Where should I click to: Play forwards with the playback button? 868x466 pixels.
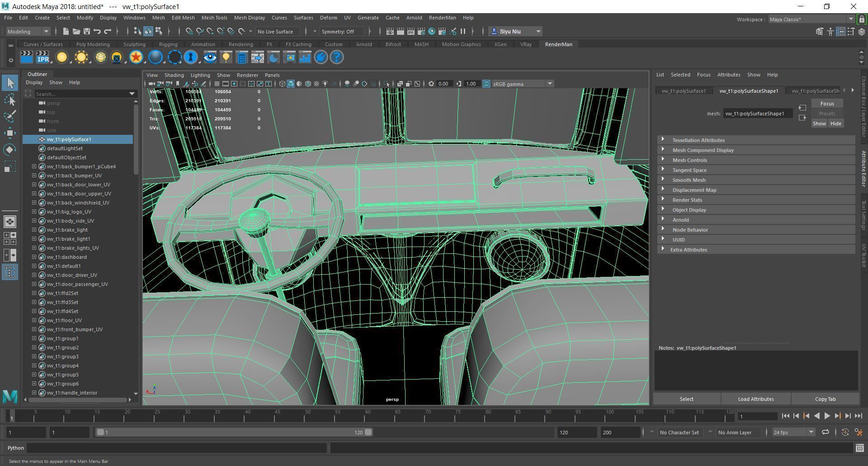click(x=827, y=416)
